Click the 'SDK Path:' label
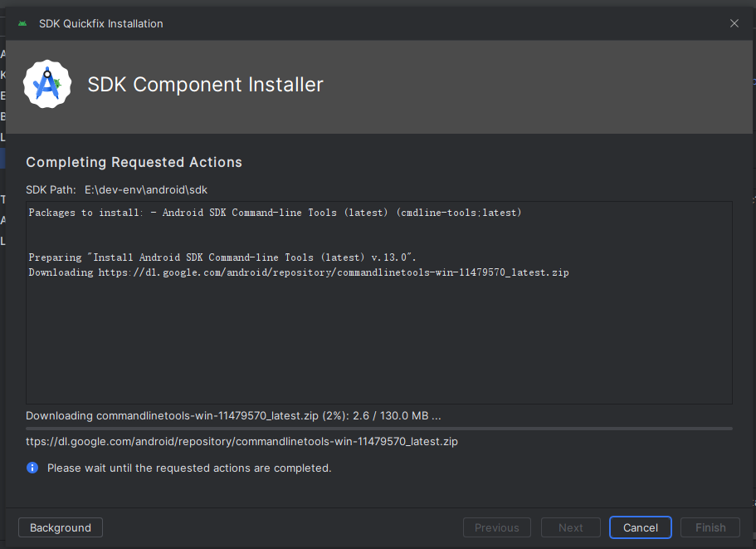Viewport: 756px width, 549px height. [51, 189]
